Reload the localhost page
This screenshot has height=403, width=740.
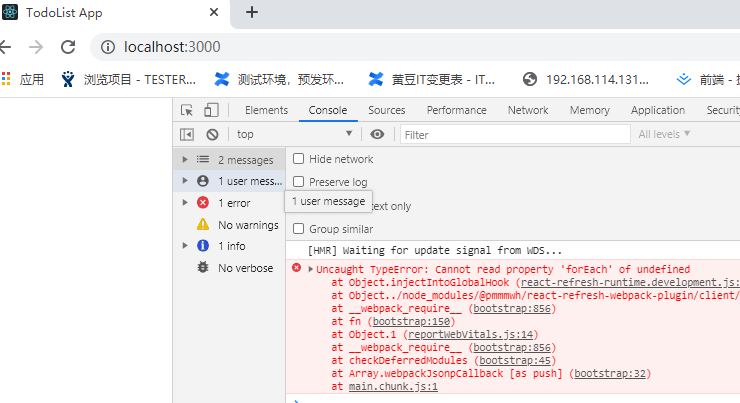point(68,47)
